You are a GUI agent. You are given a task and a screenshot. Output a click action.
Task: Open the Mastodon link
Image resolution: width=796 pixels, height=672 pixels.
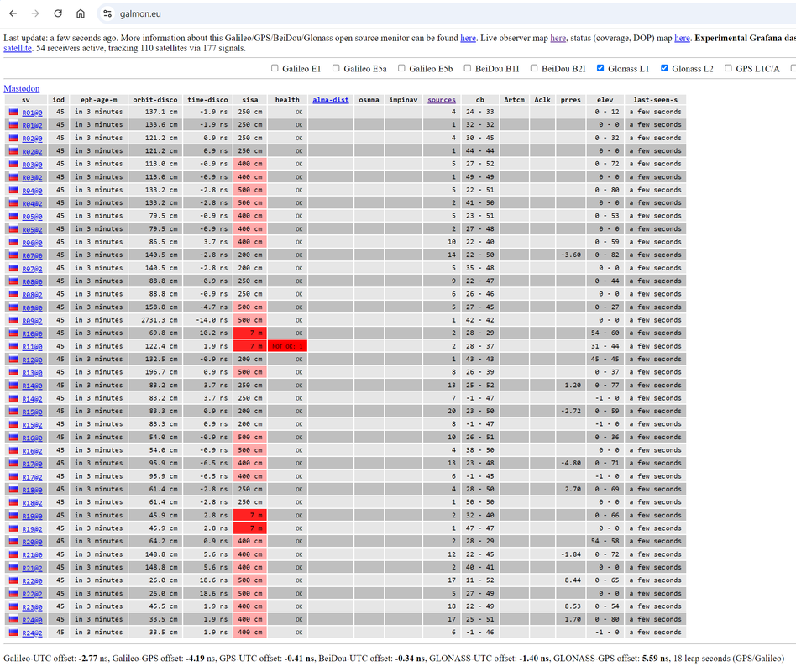pyautogui.click(x=21, y=88)
